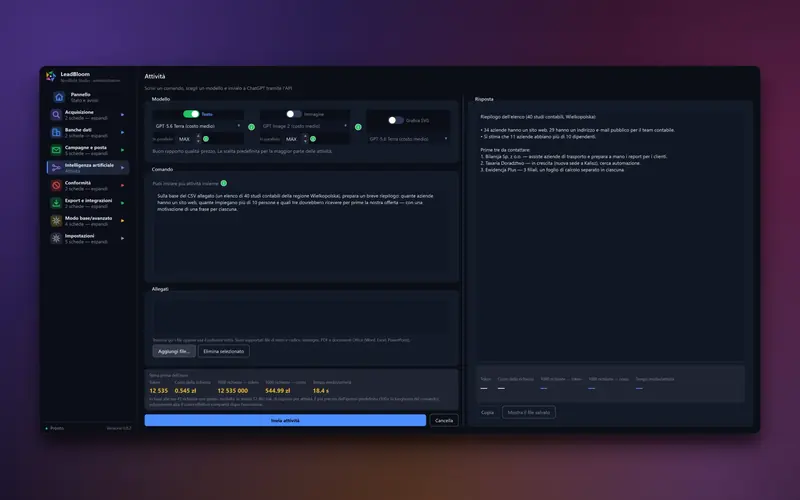
Task: Click the Export e integrazioni download icon
Action: (56, 203)
